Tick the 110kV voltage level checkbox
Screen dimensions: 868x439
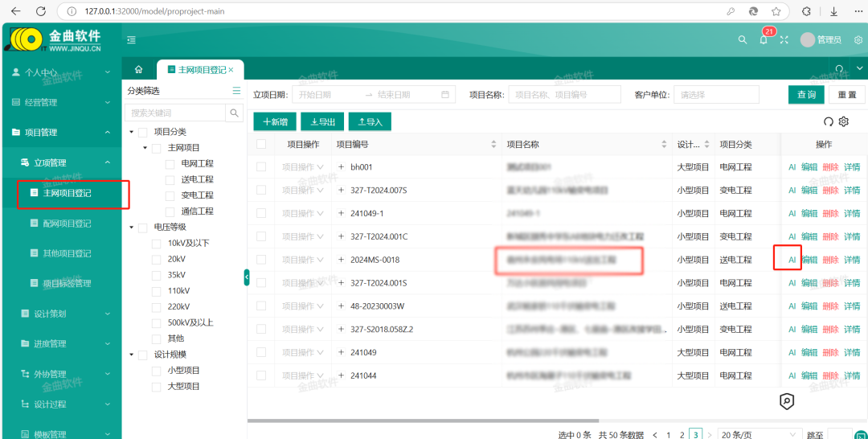click(x=157, y=291)
